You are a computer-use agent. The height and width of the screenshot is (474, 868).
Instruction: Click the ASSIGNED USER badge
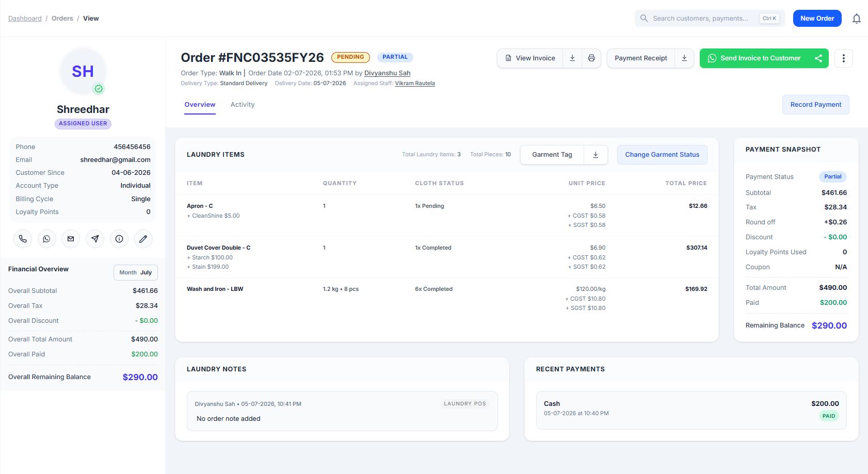(x=83, y=124)
